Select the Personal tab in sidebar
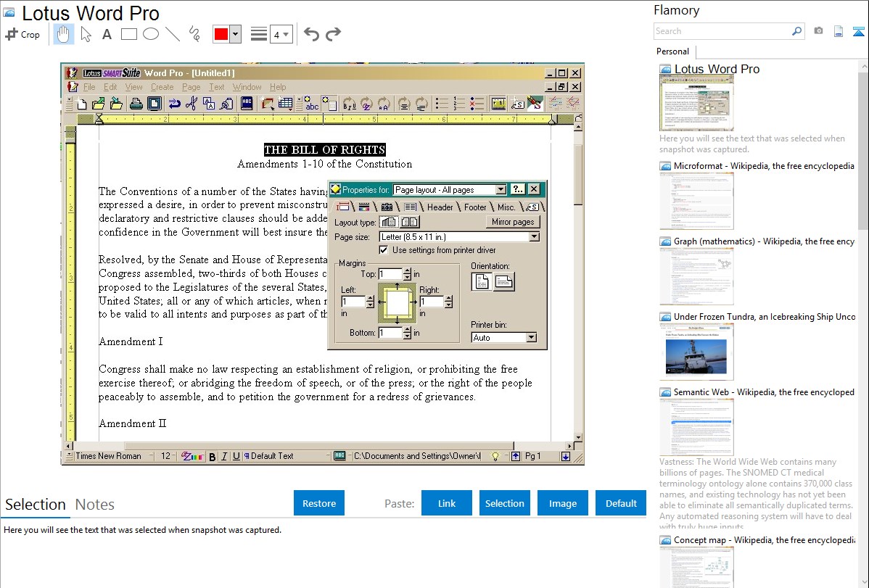The height and width of the screenshot is (588, 869). click(673, 51)
